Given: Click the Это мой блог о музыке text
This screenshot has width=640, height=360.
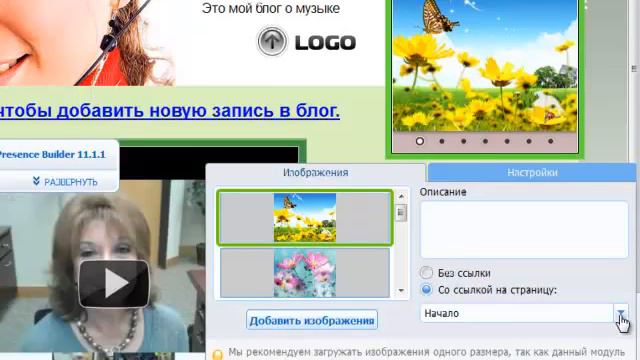Looking at the screenshot, I should [x=271, y=8].
